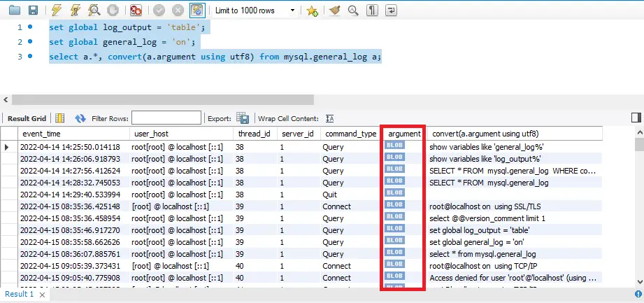Click cell set global general_log = 'on'

(x=515, y=242)
